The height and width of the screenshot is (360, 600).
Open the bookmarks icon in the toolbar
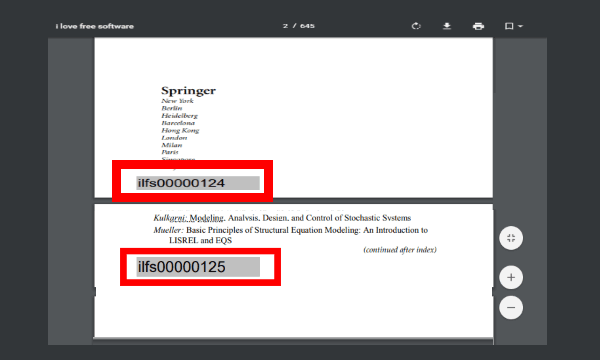(x=509, y=26)
